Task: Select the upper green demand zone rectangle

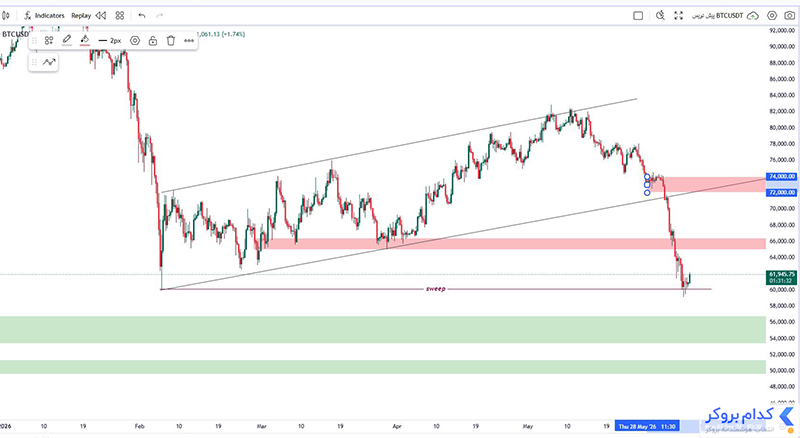Action: pyautogui.click(x=383, y=330)
